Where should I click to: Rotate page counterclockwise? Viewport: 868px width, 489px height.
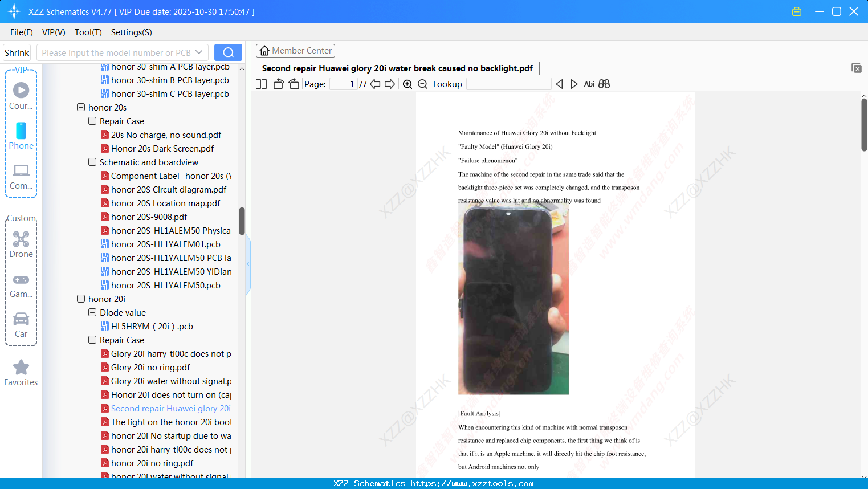point(278,84)
